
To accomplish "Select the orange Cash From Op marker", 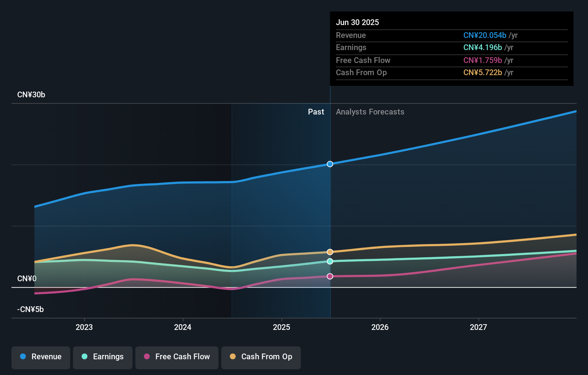I will point(330,252).
